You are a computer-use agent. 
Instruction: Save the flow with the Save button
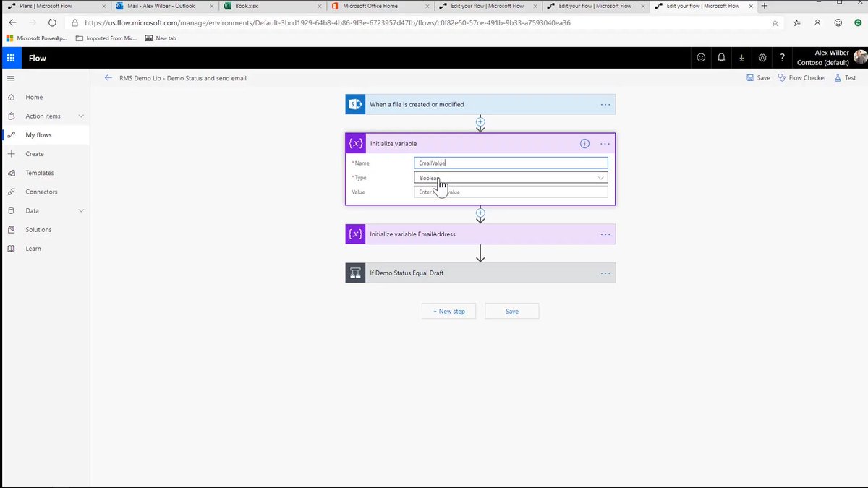[x=511, y=311]
